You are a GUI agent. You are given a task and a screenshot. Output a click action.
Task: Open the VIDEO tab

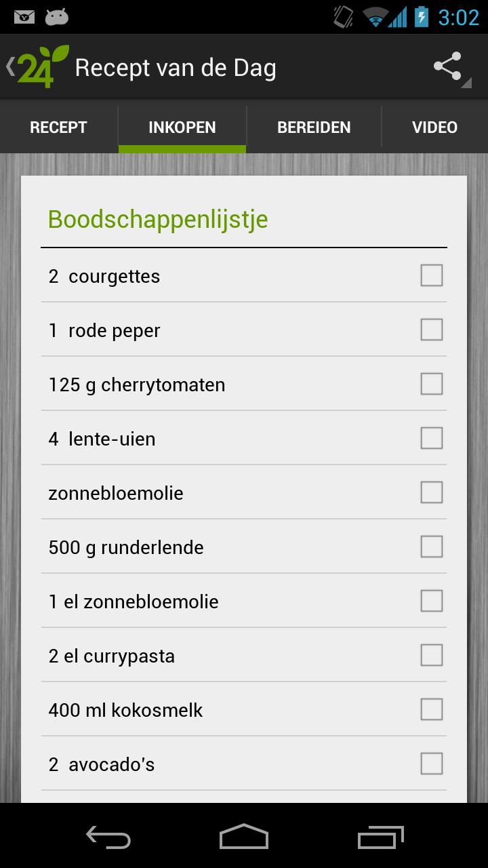click(434, 127)
